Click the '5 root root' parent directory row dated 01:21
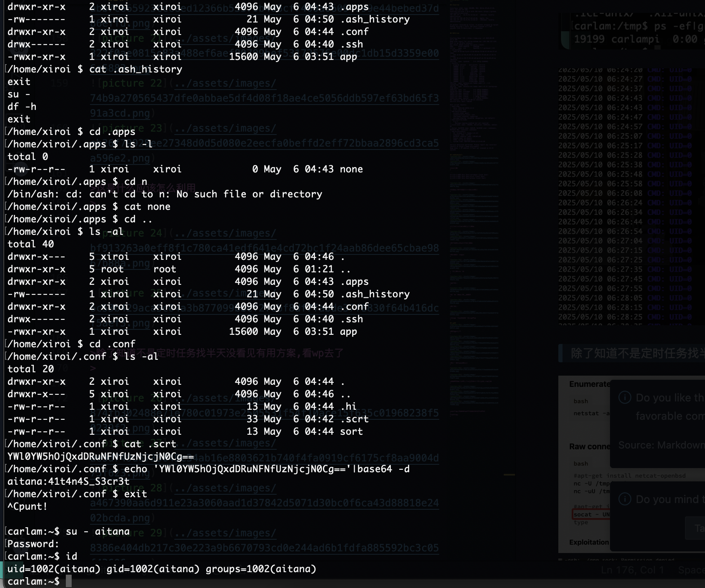 click(179, 269)
